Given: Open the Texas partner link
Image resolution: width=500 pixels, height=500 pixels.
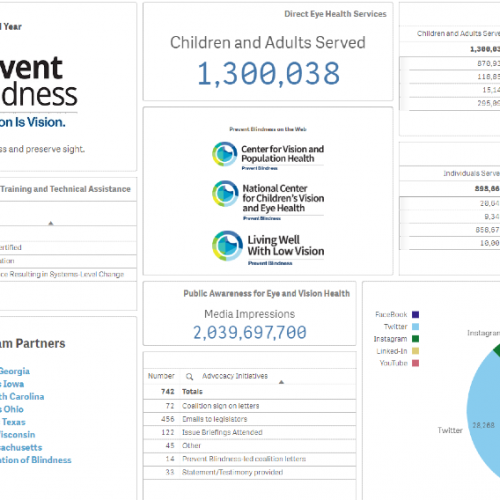Looking at the screenshot, I should (x=13, y=422).
